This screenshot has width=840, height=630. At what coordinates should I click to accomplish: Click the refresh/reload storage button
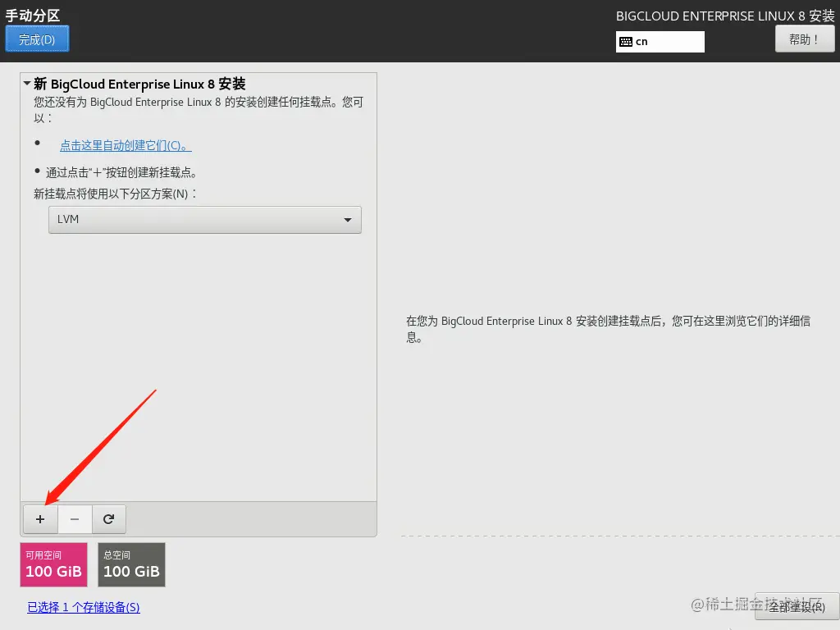point(109,519)
